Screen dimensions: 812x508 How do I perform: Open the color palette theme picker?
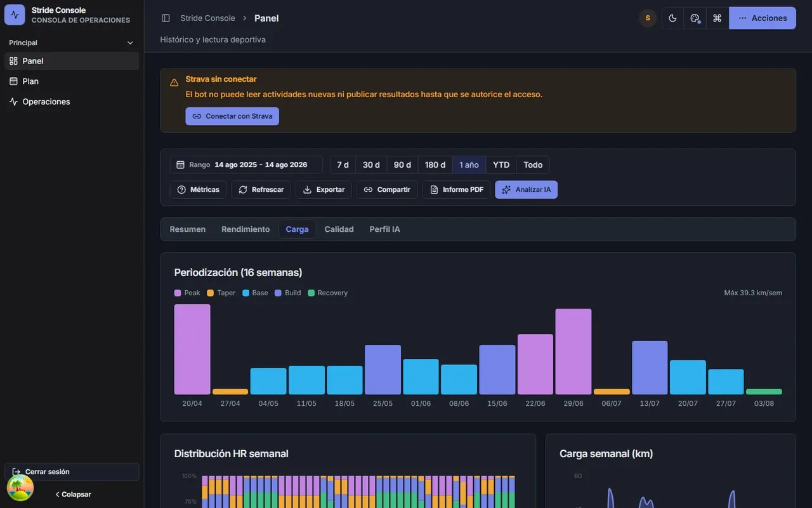click(695, 18)
